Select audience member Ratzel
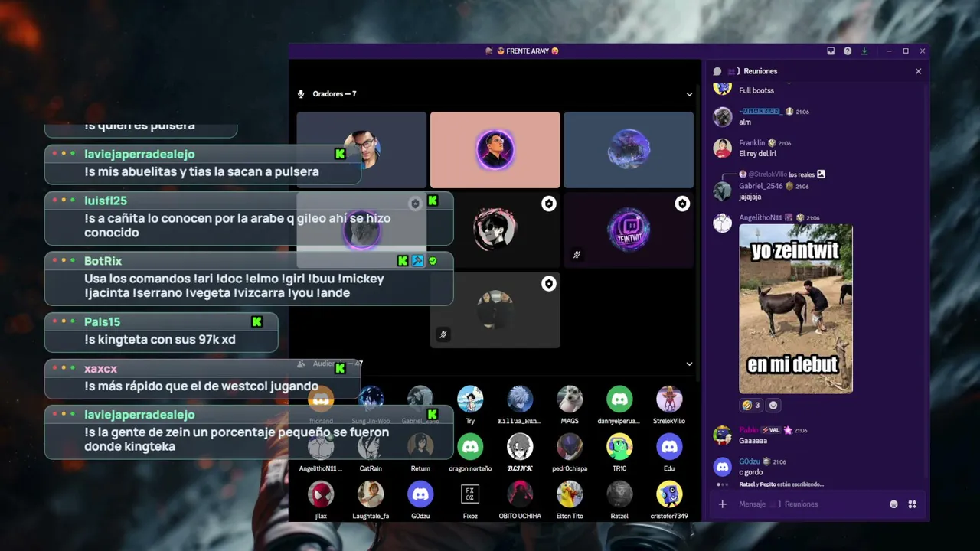Screen dimensions: 980x551 click(x=619, y=500)
